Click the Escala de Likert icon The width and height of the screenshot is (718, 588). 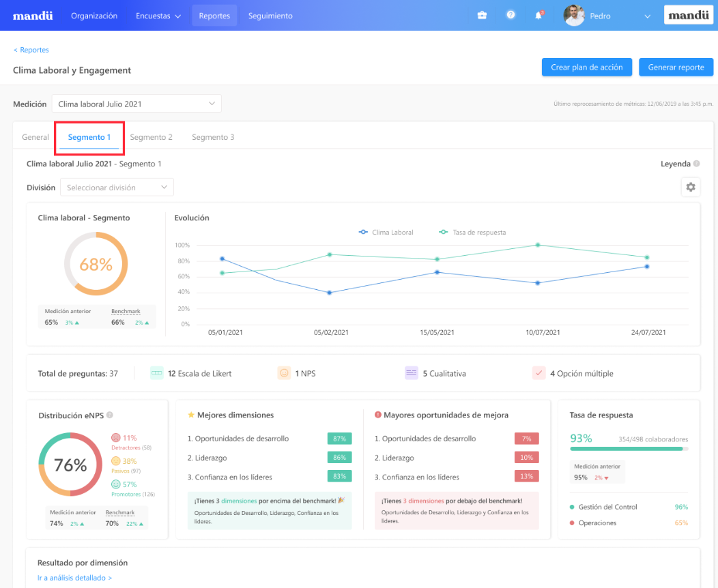click(156, 373)
